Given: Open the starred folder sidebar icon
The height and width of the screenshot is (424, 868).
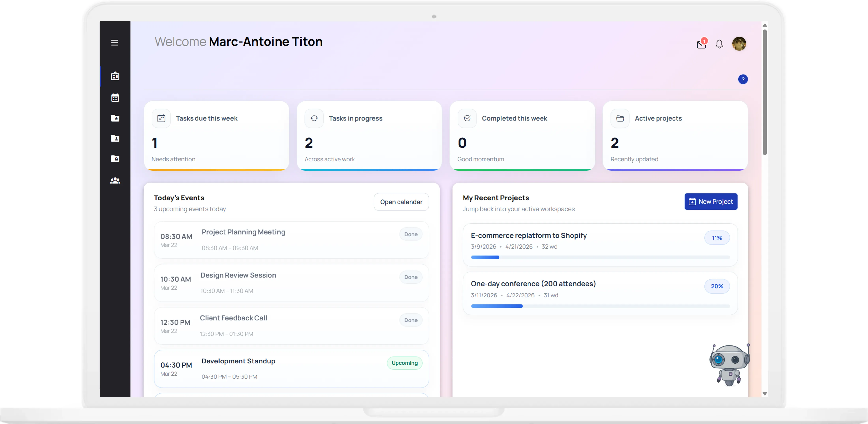Looking at the screenshot, I should coord(115,118).
